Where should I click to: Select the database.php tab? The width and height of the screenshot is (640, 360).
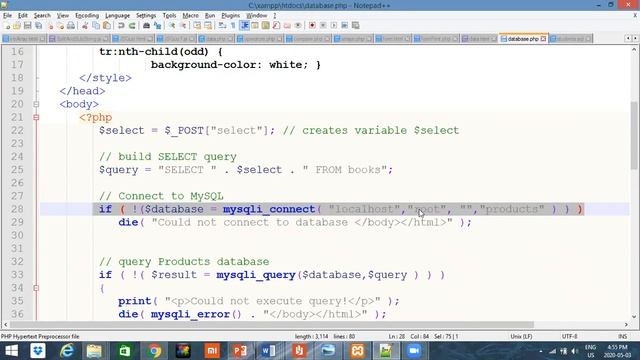pyautogui.click(x=523, y=39)
